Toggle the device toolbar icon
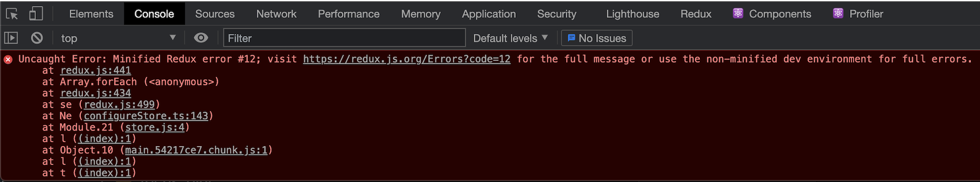The width and height of the screenshot is (980, 182). [x=36, y=14]
